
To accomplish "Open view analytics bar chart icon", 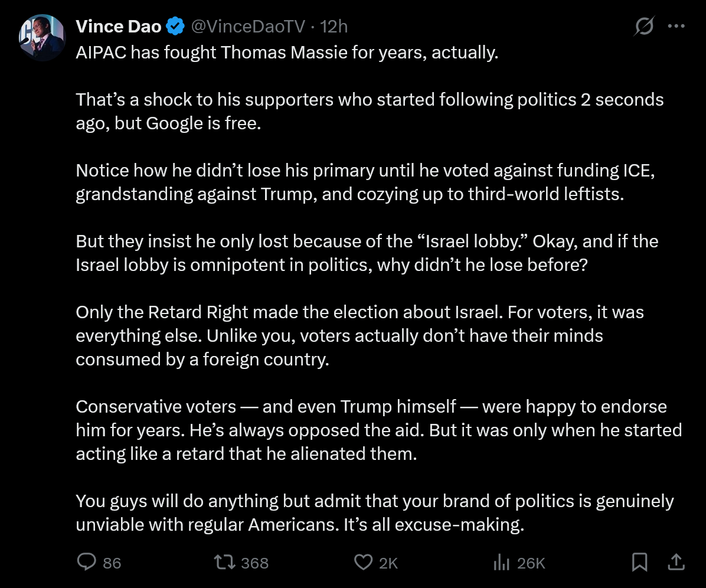I will tap(501, 563).
